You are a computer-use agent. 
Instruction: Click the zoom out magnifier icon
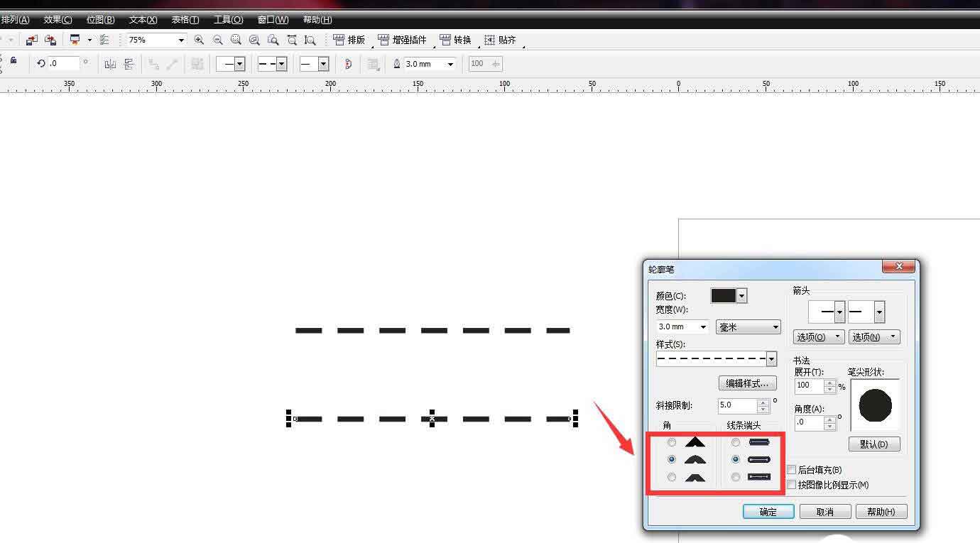click(217, 40)
